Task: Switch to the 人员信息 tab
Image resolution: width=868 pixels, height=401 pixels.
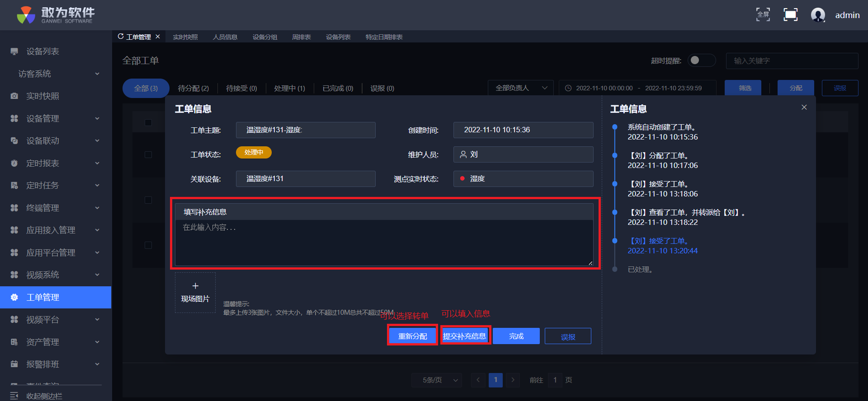Action: (225, 37)
